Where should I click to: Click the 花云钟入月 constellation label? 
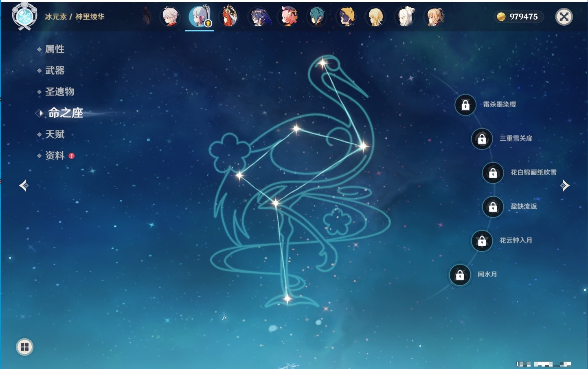516,240
